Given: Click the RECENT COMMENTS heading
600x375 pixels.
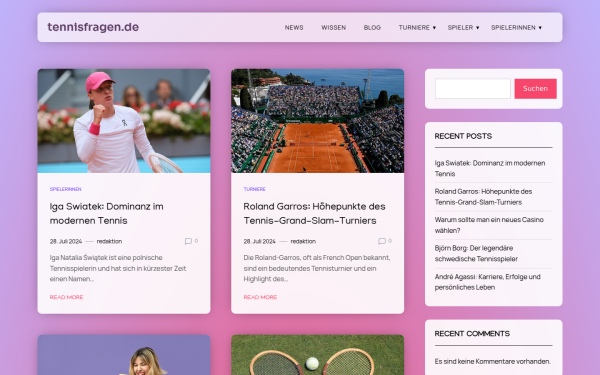Looking at the screenshot, I should [472, 334].
